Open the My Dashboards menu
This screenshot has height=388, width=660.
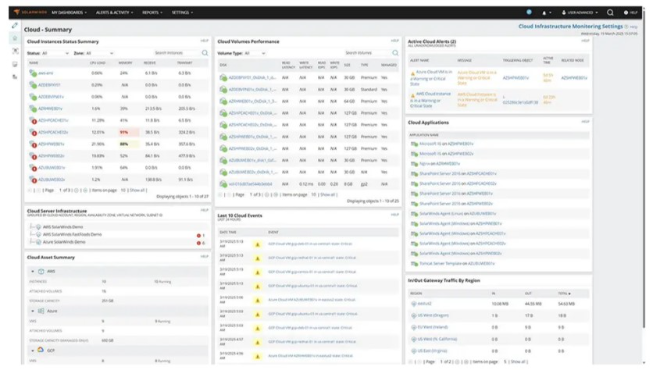tap(69, 13)
